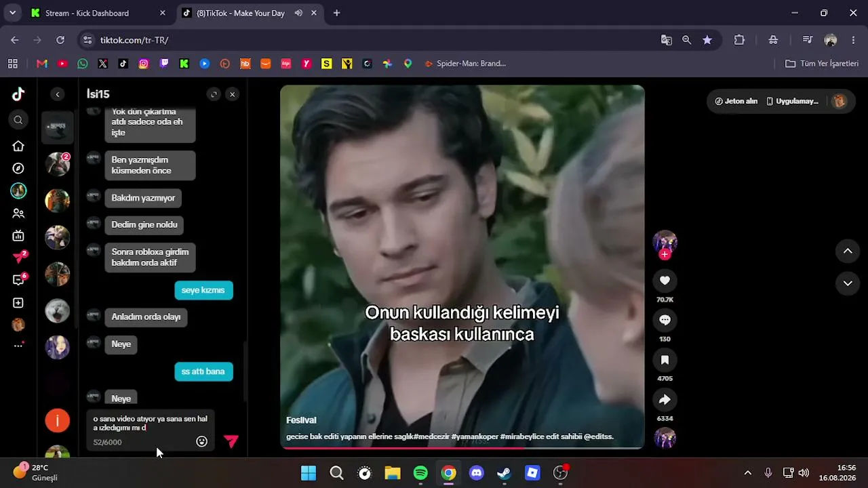
Task: Open the Tüm Yer İşaretleri bookmarks folder
Action: coord(822,64)
